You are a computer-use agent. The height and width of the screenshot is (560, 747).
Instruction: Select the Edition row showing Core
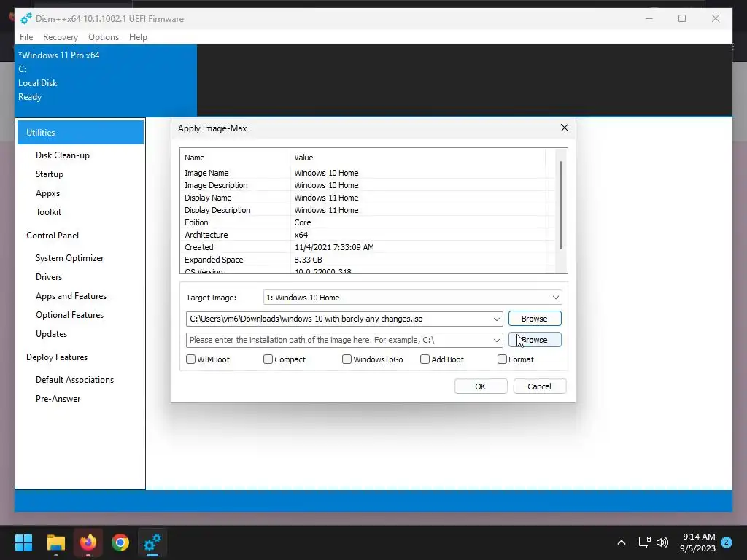tap(368, 222)
